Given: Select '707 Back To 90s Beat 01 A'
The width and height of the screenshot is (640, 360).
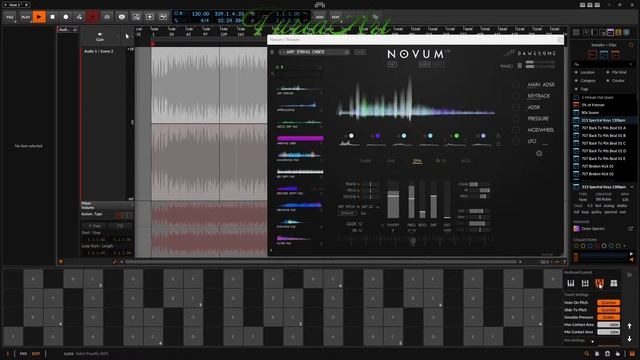Looking at the screenshot, I should coord(604,128).
